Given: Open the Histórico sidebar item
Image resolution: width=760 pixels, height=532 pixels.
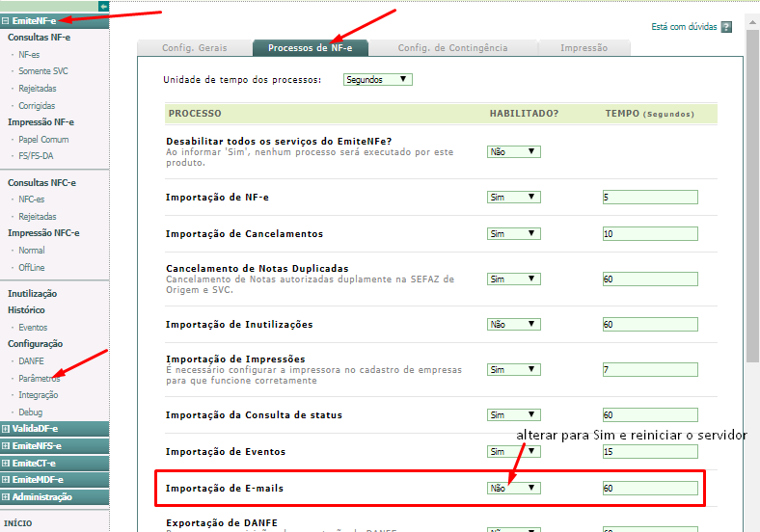Looking at the screenshot, I should click(26, 310).
